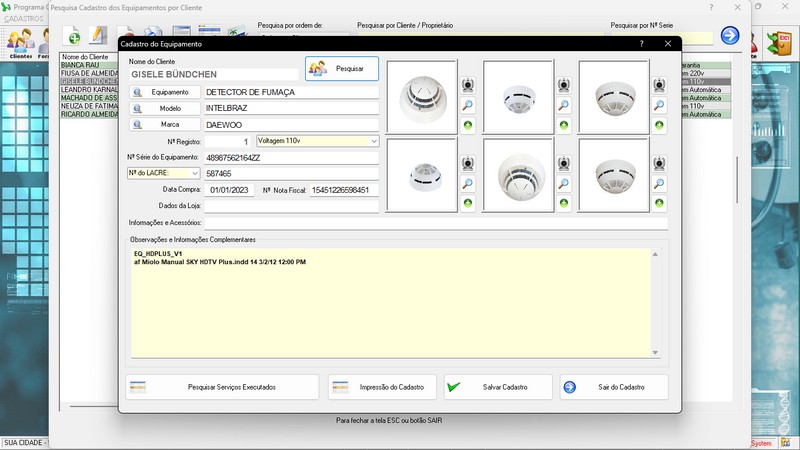Click the blue arrow serial search icon

[731, 36]
